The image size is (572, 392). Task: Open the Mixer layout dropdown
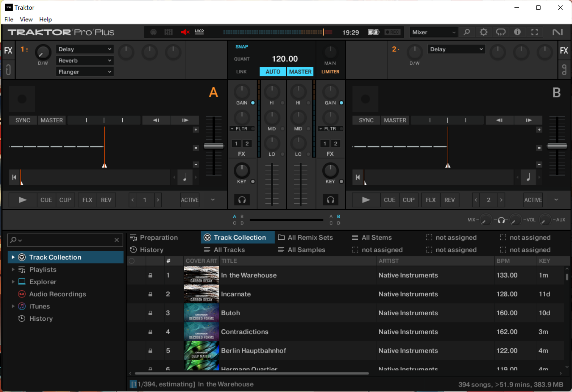coord(434,32)
